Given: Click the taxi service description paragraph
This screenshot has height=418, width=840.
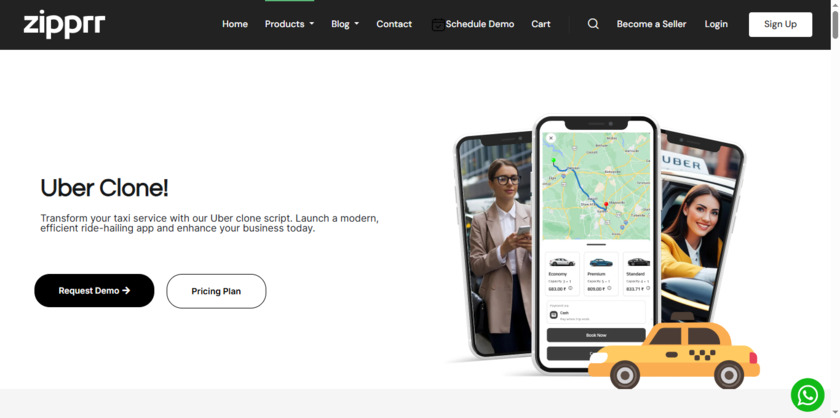Looking at the screenshot, I should tap(209, 223).
